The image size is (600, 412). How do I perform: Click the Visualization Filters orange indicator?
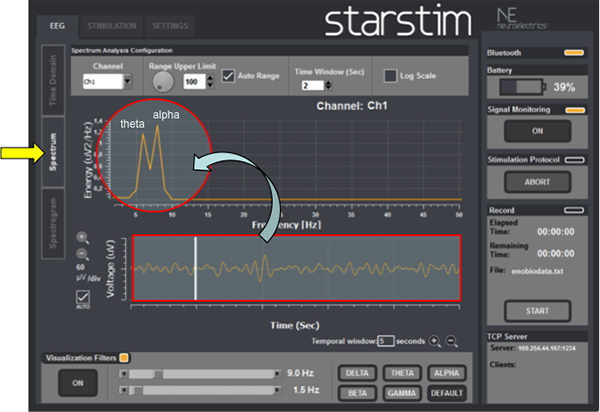tap(125, 357)
